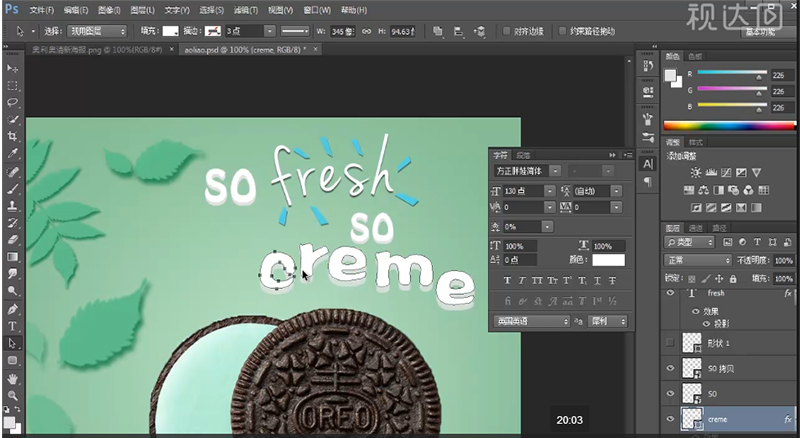Enable the 约束路径拖动 checkbox
This screenshot has height=438, width=800.
tap(562, 32)
